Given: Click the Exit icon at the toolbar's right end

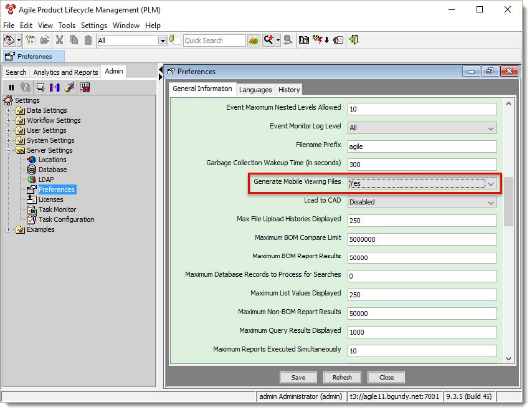Looking at the screenshot, I should click(353, 39).
